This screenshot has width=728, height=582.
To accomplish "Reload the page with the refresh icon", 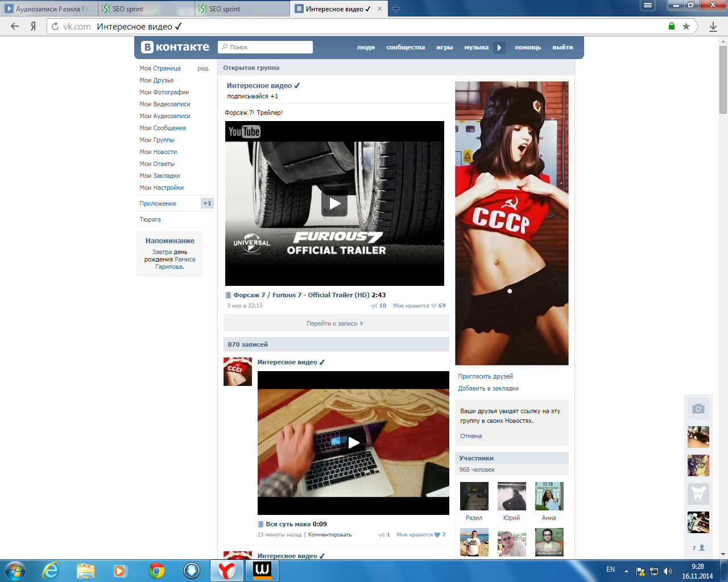I will tap(55, 26).
